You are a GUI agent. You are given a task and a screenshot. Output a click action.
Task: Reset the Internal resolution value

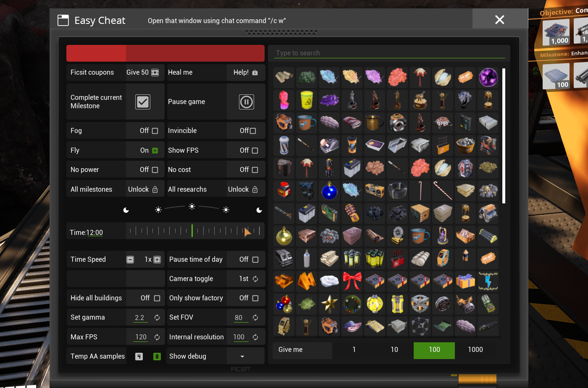pyautogui.click(x=255, y=337)
